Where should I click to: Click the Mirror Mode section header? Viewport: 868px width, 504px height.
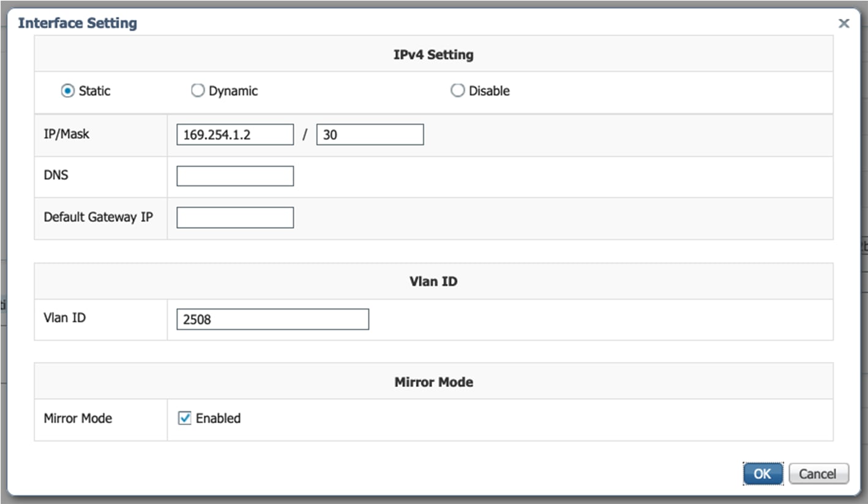[x=433, y=381]
